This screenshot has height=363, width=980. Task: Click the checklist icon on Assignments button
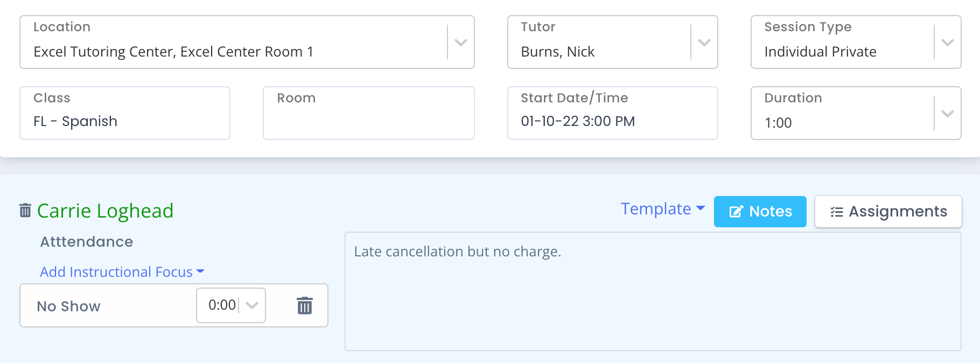(836, 212)
